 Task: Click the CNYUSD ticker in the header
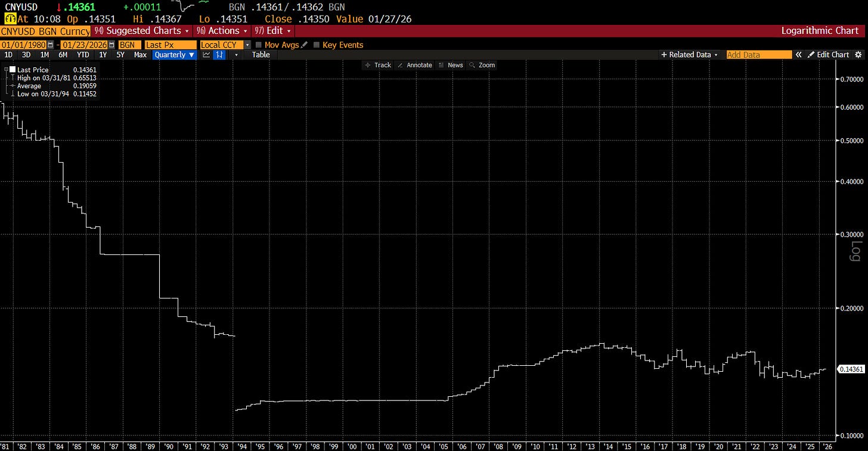(23, 7)
